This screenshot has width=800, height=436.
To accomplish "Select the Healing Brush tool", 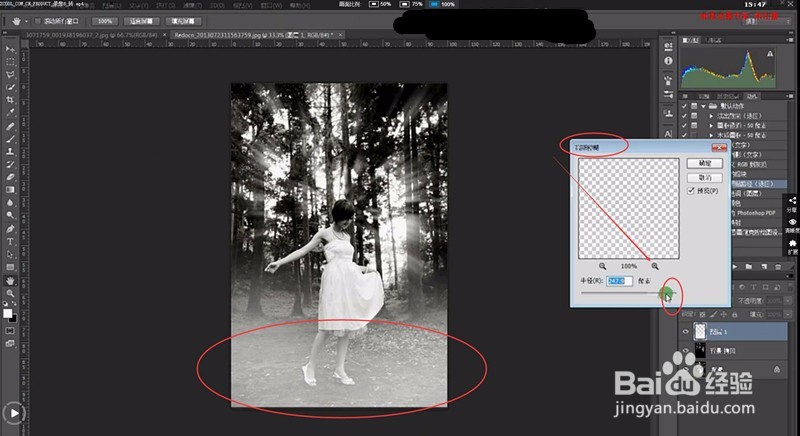I will pos(10,126).
